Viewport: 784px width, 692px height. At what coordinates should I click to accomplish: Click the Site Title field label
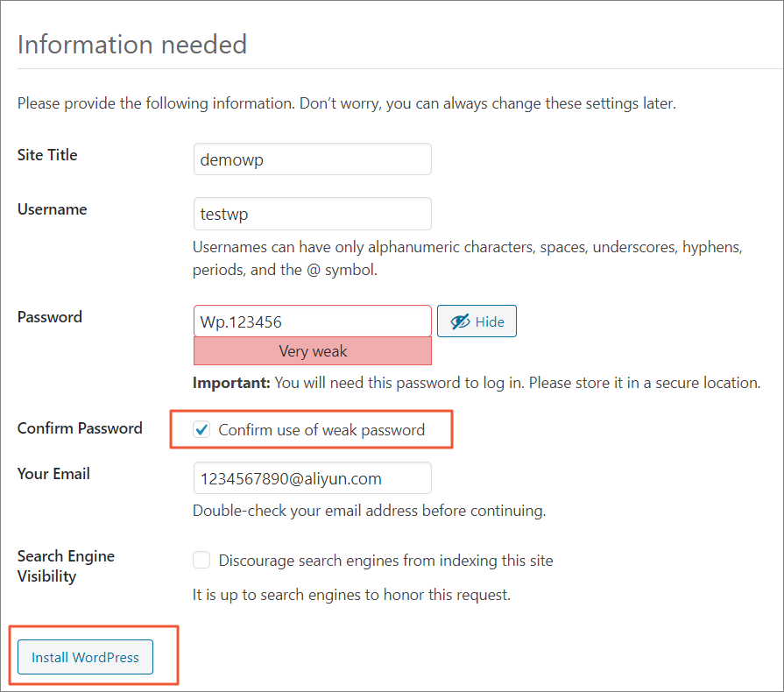tap(47, 155)
